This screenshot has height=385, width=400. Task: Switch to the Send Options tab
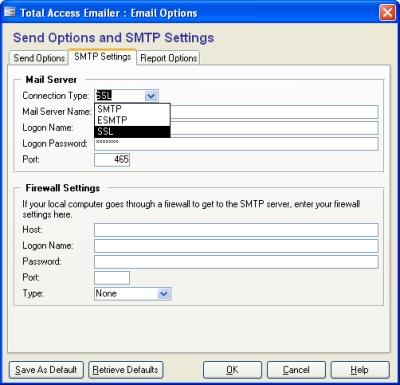point(39,58)
